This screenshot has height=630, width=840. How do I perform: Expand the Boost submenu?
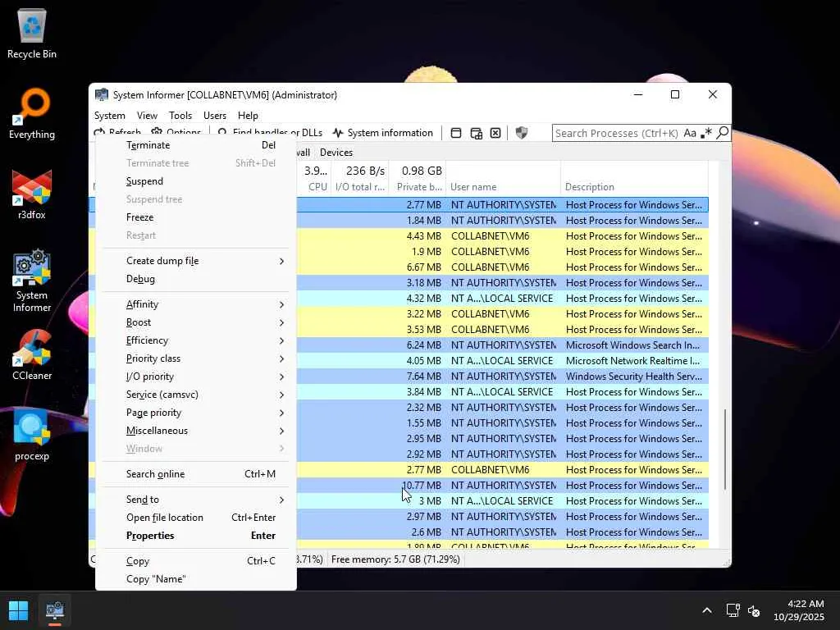(x=196, y=322)
